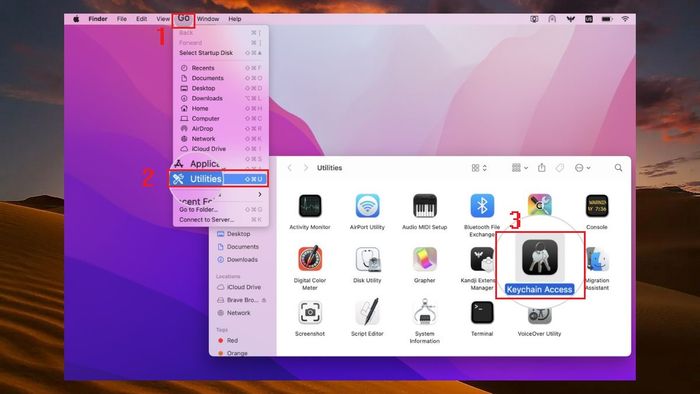The height and width of the screenshot is (394, 700).
Task: Open Activity Monitor app
Action: coord(310,206)
